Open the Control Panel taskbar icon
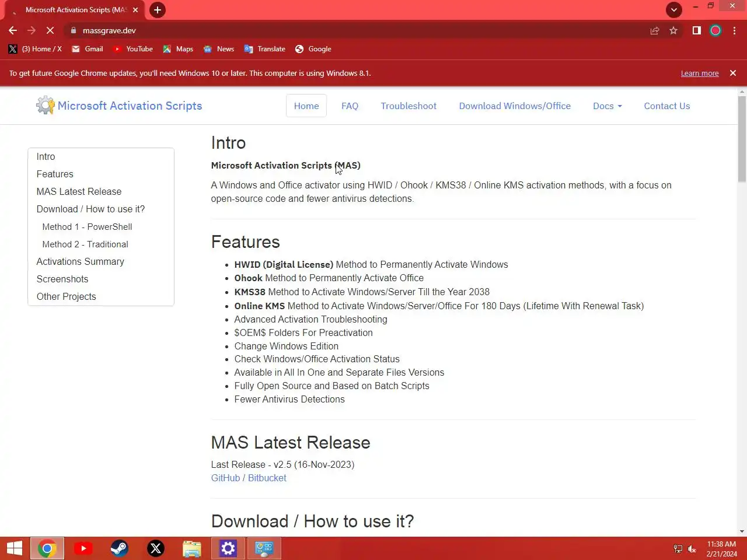Image resolution: width=747 pixels, height=560 pixels. coord(264,548)
